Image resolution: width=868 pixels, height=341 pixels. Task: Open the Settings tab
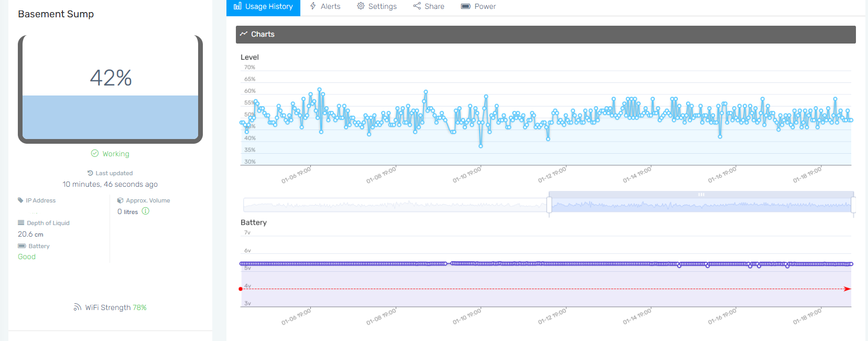point(377,7)
